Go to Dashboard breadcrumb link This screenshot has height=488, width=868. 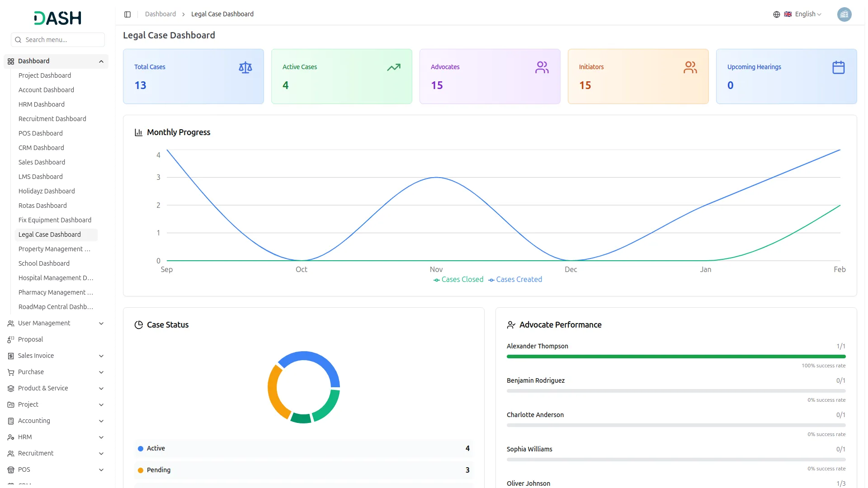(160, 14)
